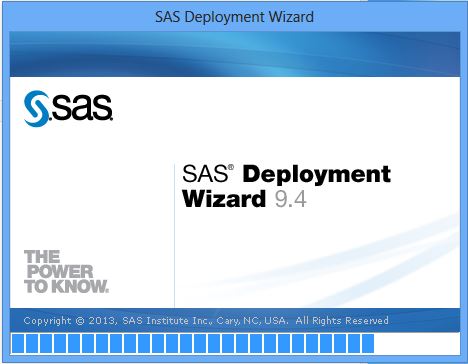Click the gray '9.4' version number
The height and width of the screenshot is (364, 468).
(291, 200)
